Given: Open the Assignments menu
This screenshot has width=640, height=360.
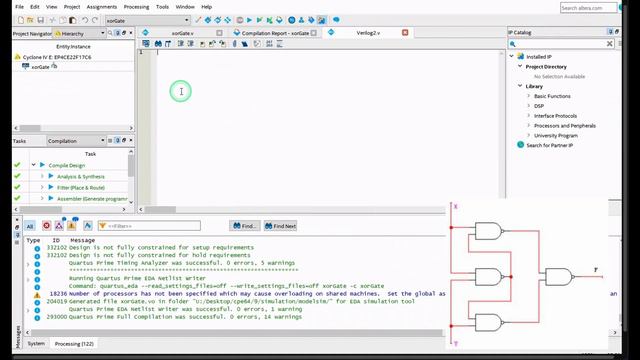Looking at the screenshot, I should click(x=102, y=7).
